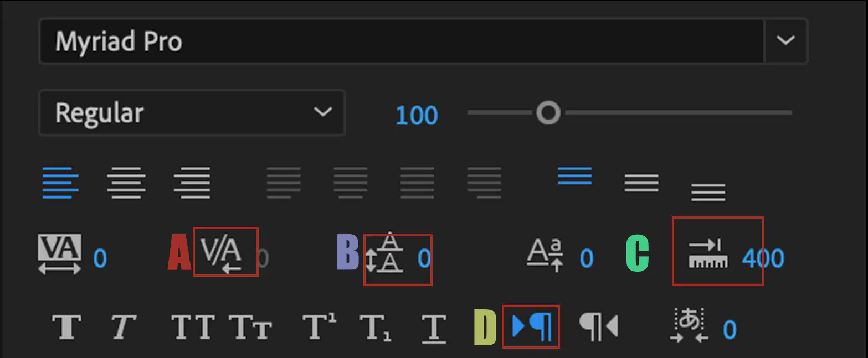Viewport: 868px width, 358px height.
Task: Click the Leading line-spacing icon
Action: (384, 253)
